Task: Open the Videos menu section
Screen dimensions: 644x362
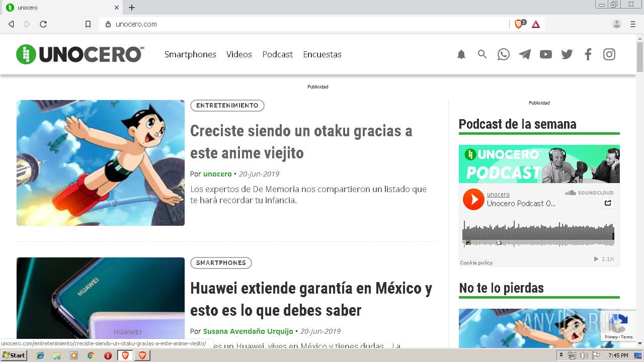Action: 239,54
